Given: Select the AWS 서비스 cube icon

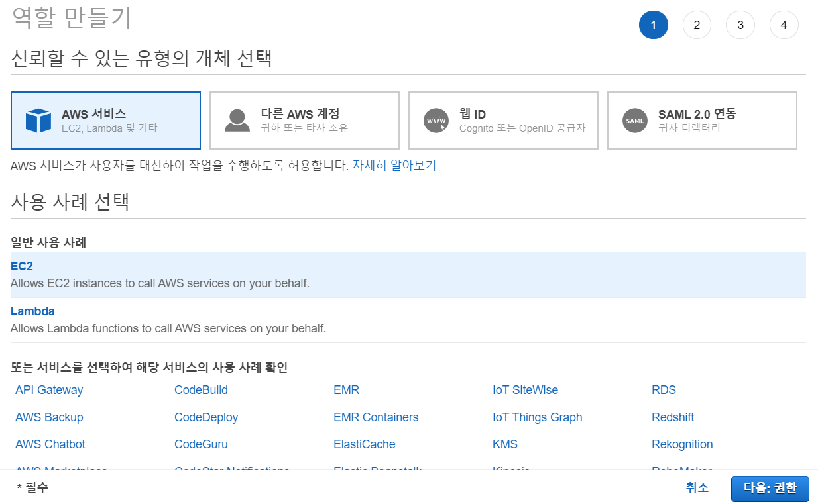Looking at the screenshot, I should [x=38, y=121].
